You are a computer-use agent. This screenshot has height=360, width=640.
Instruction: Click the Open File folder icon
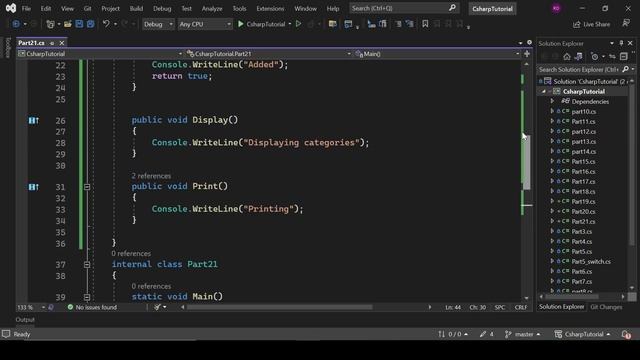point(68,24)
